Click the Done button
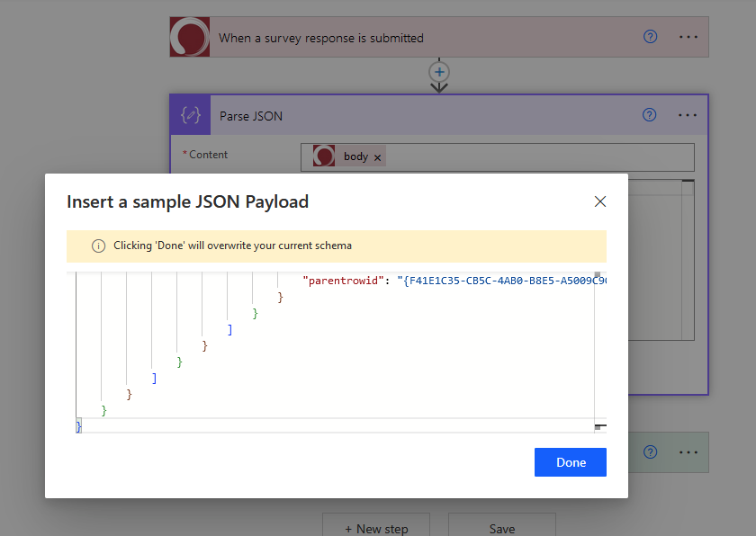This screenshot has height=536, width=756. point(570,461)
